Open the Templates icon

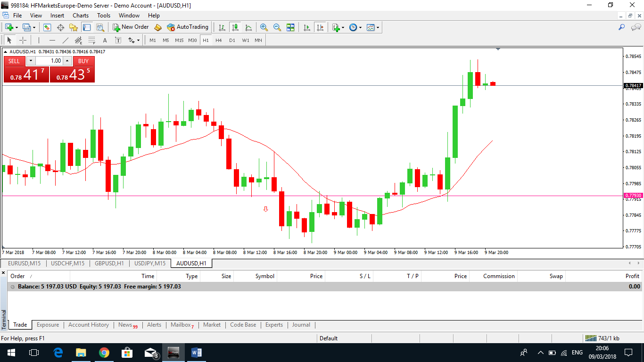click(x=371, y=27)
